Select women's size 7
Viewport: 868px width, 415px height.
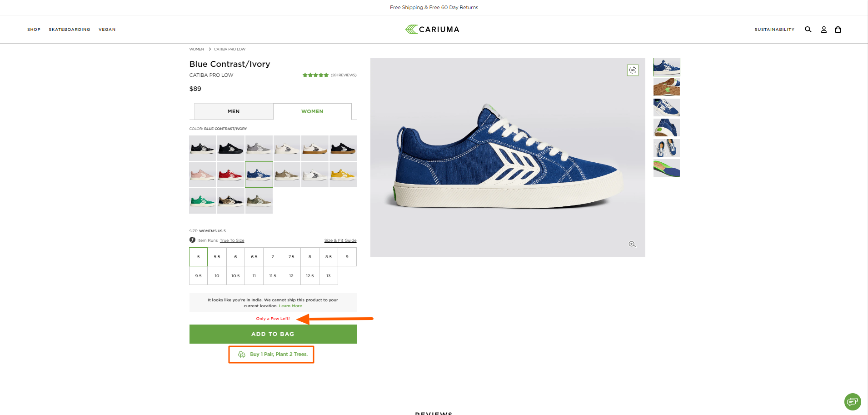coord(273,257)
